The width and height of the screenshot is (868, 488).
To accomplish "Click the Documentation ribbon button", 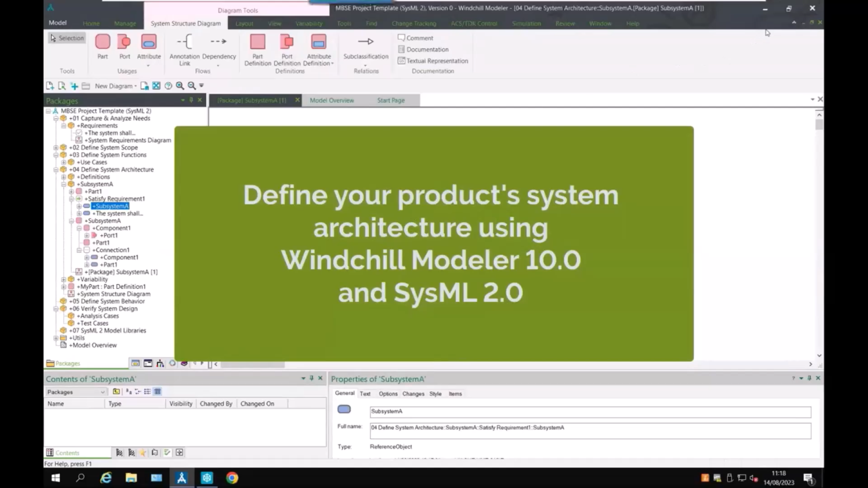I will pos(423,49).
